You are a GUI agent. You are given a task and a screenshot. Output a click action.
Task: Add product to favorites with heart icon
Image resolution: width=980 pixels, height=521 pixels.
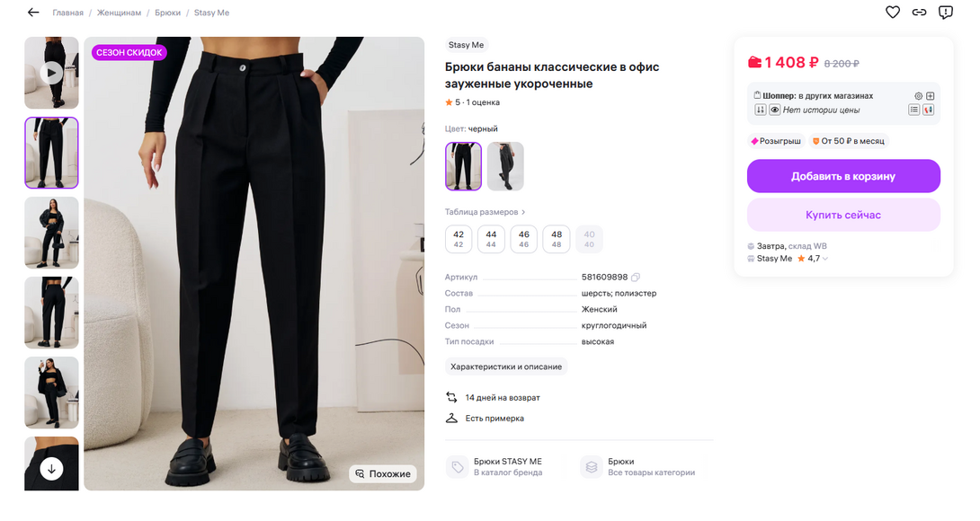[x=893, y=13]
